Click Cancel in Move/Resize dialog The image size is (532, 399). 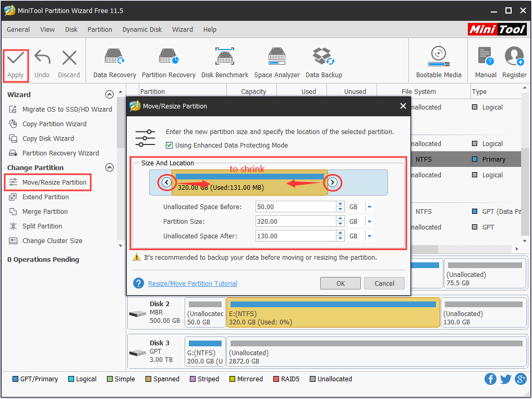pyautogui.click(x=384, y=283)
